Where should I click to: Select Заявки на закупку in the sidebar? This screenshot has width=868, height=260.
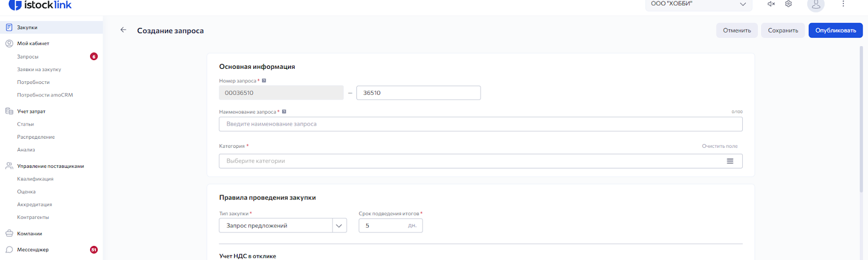point(39,69)
